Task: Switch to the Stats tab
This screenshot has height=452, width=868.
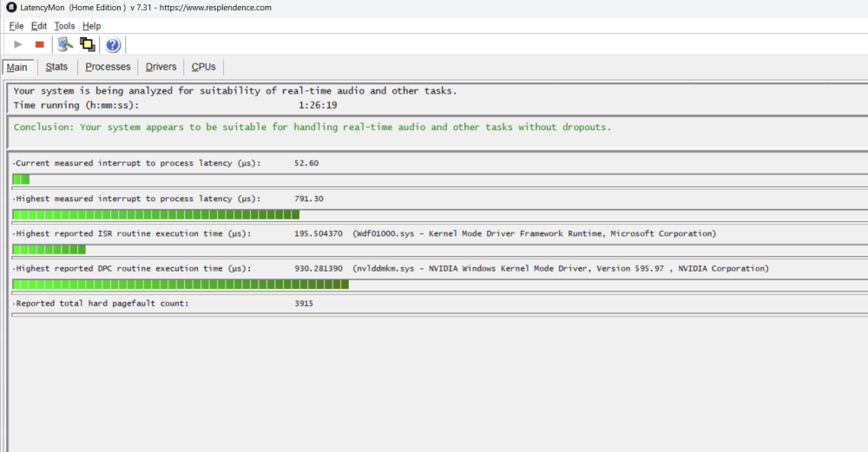Action: coord(56,67)
